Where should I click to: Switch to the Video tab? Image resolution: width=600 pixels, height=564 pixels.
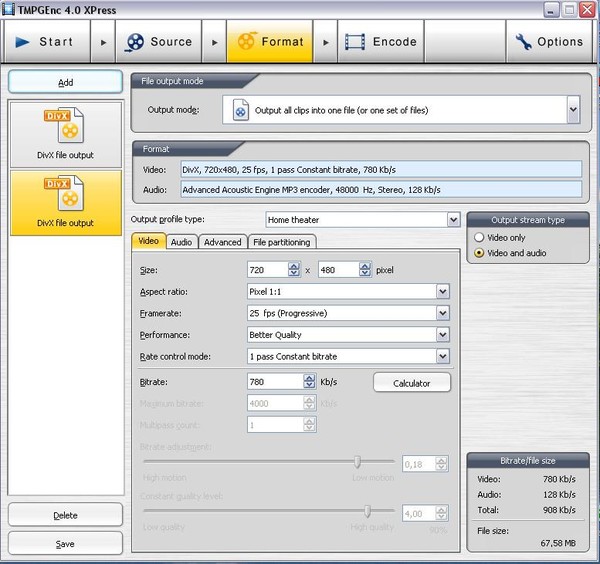point(148,241)
